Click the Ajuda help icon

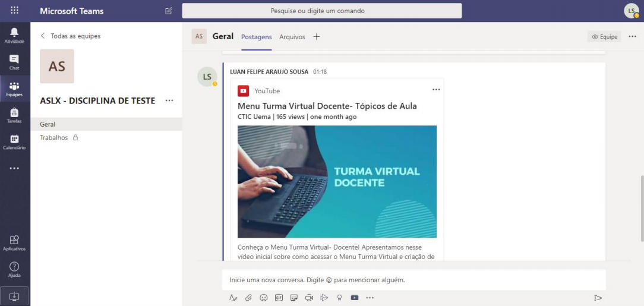pyautogui.click(x=14, y=269)
